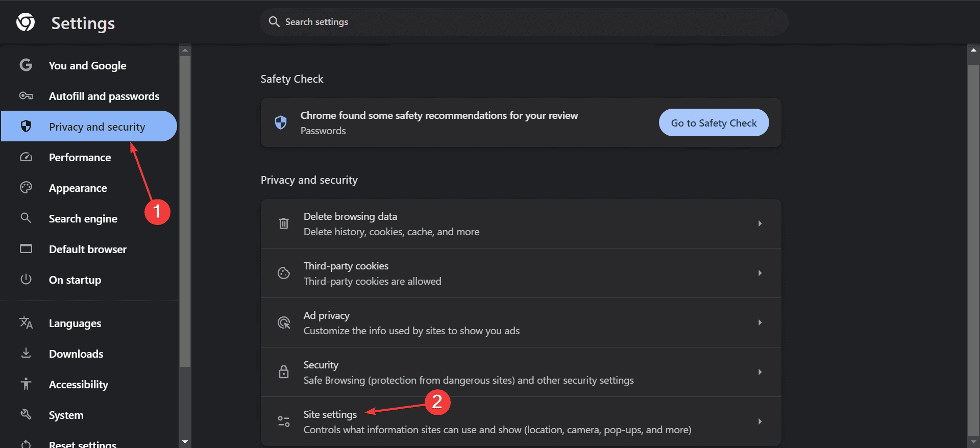Click the Passwords text under safety recommendations

[x=323, y=131]
